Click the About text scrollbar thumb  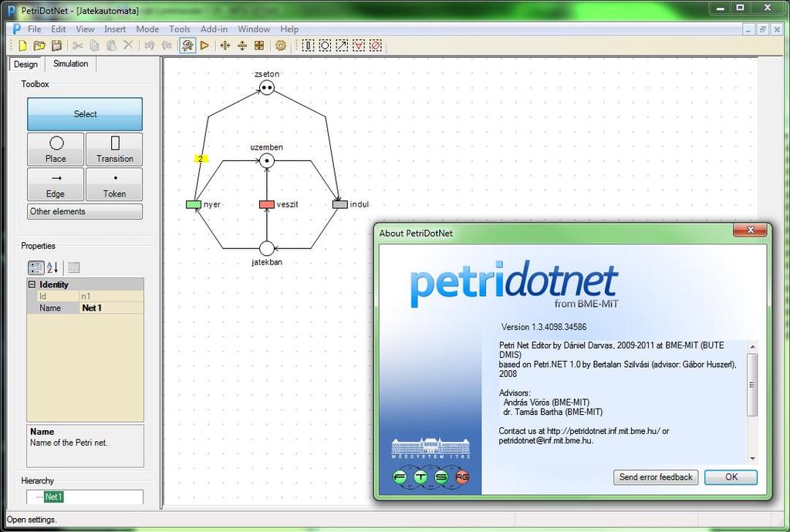tap(752, 385)
